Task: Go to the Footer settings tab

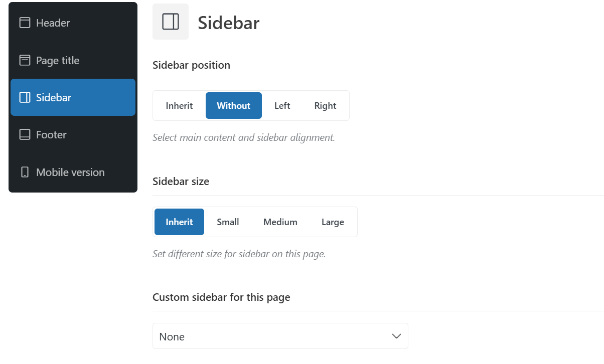Action: (73, 134)
